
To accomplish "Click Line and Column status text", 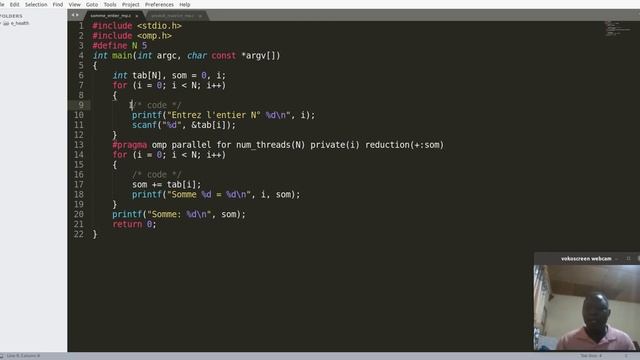I will [23, 356].
